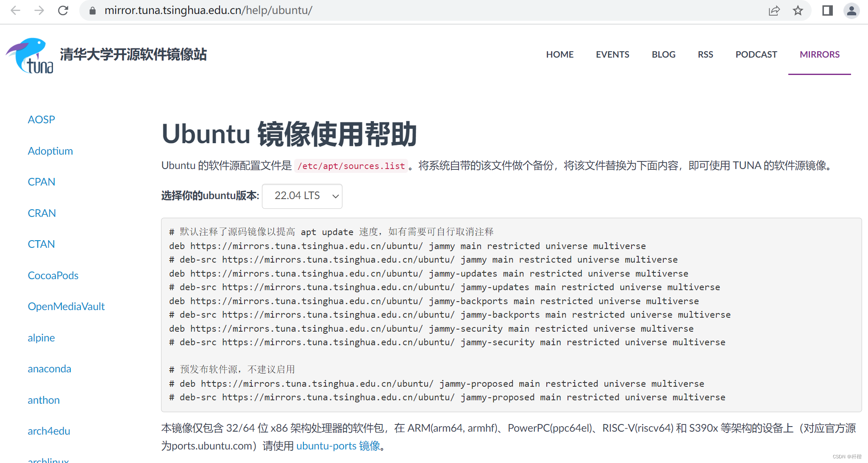Open the alpine sidebar link
This screenshot has height=463, width=868.
(41, 338)
